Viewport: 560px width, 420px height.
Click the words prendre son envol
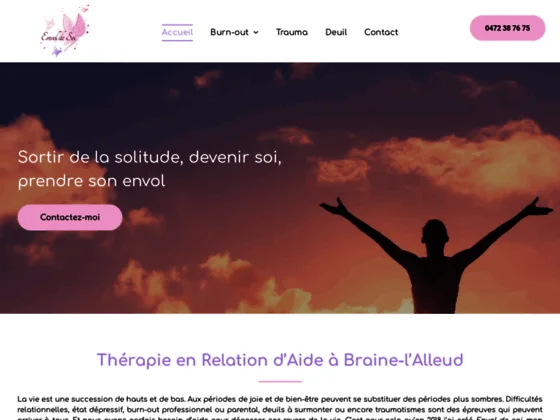pyautogui.click(x=91, y=181)
